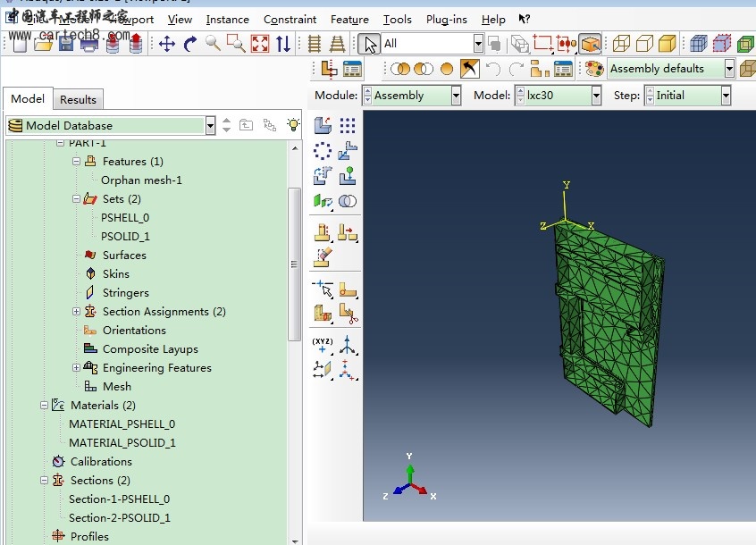Choose the Radial Pattern tool
Image resolution: width=756 pixels, height=545 pixels.
click(x=323, y=151)
